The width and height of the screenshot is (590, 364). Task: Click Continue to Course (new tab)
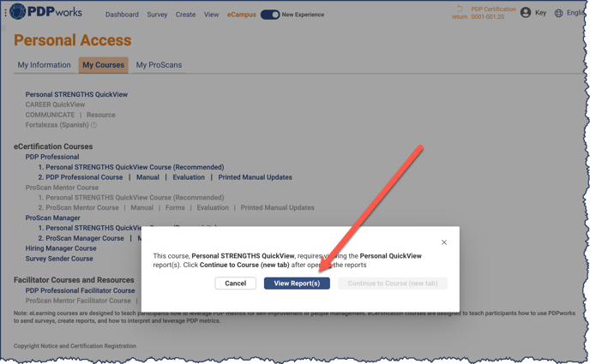(x=393, y=283)
